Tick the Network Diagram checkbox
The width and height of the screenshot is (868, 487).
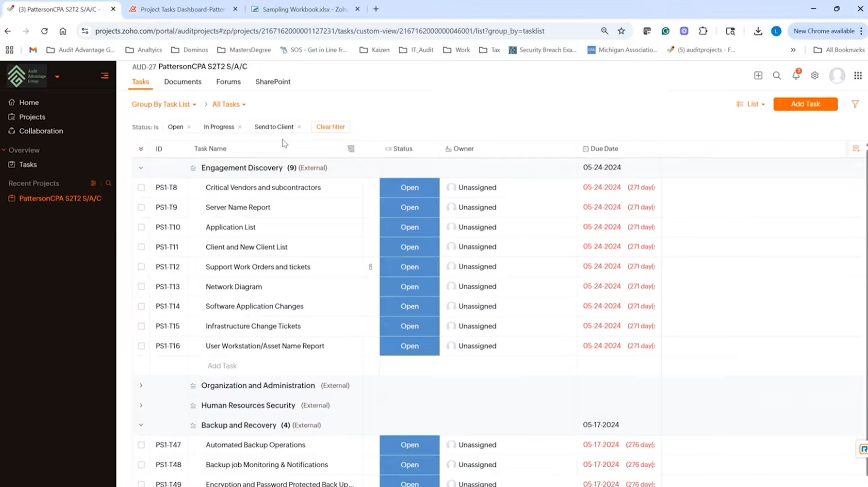click(141, 287)
